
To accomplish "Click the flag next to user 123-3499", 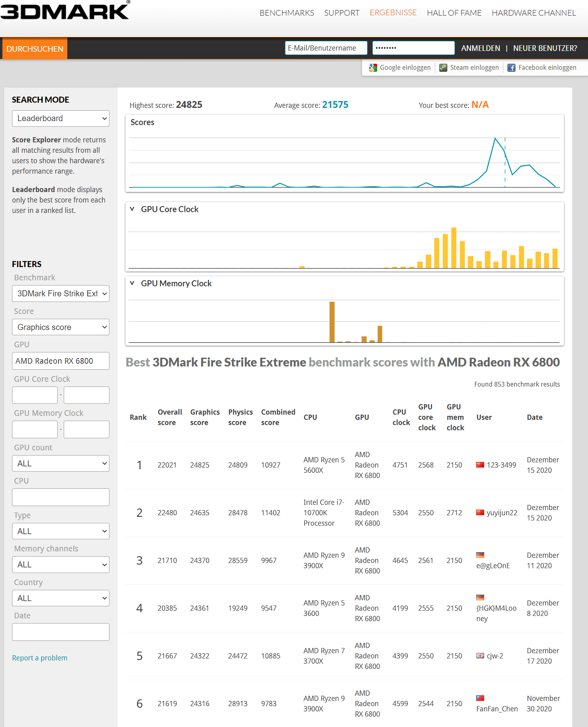I will pos(480,465).
